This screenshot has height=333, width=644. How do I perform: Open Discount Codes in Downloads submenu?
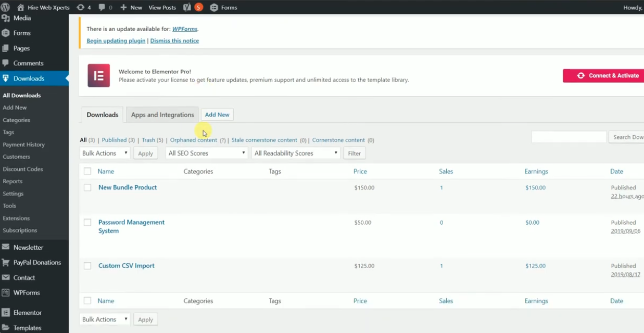coord(22,169)
